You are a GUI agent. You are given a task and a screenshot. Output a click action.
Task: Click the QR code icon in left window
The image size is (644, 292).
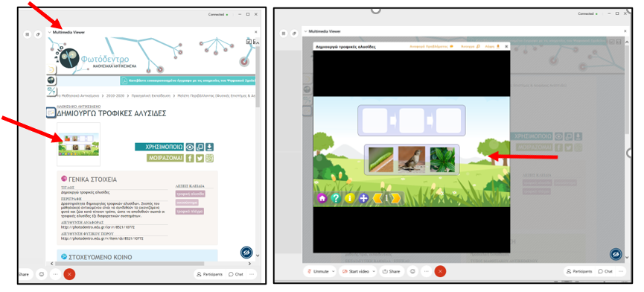click(209, 158)
